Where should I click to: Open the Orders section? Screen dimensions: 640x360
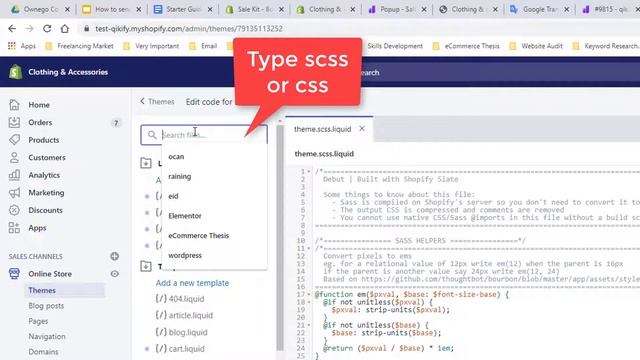[40, 122]
